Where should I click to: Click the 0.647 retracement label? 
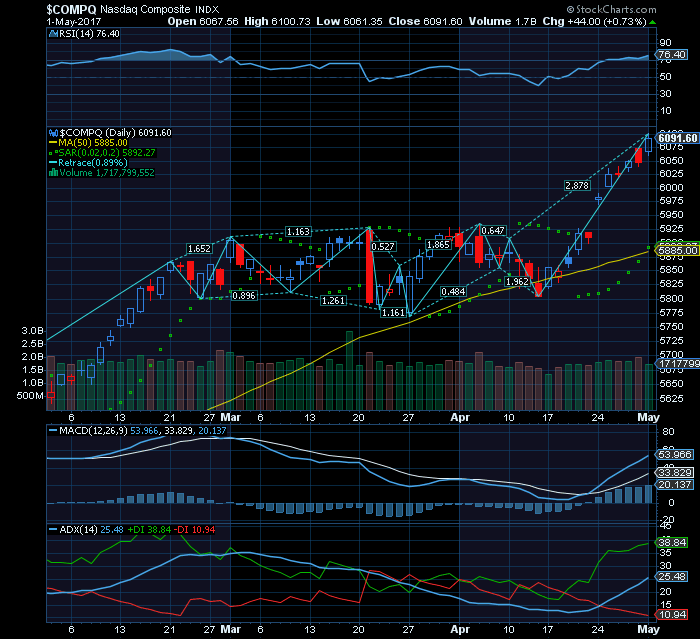click(x=493, y=230)
